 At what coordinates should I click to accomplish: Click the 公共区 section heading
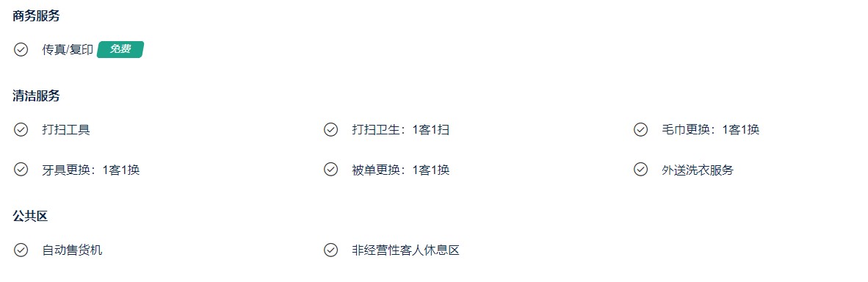pos(30,216)
